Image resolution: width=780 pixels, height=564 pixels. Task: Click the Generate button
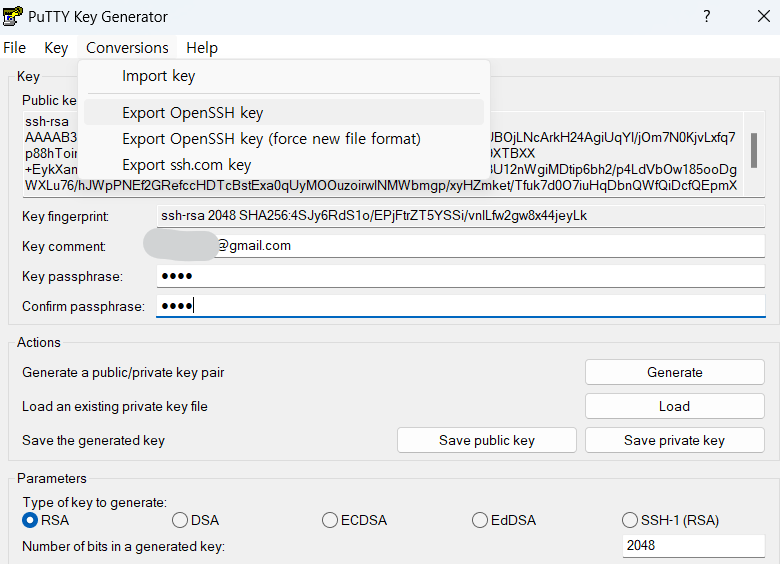pos(675,372)
